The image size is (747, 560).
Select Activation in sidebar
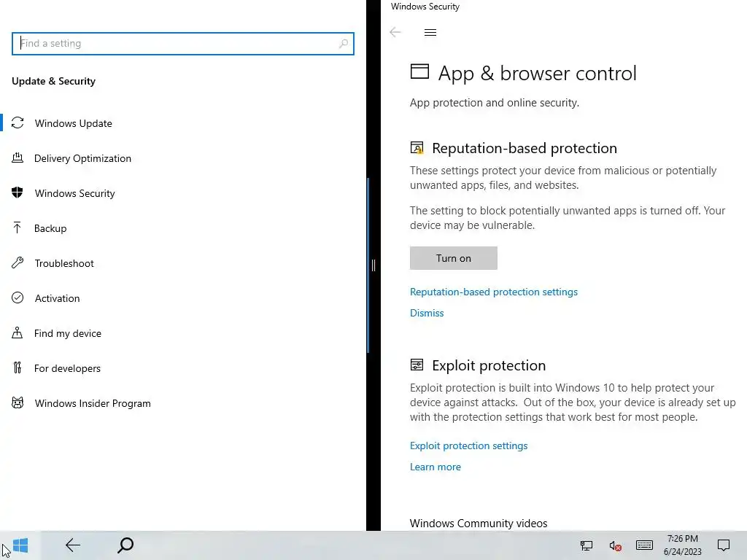(x=57, y=298)
